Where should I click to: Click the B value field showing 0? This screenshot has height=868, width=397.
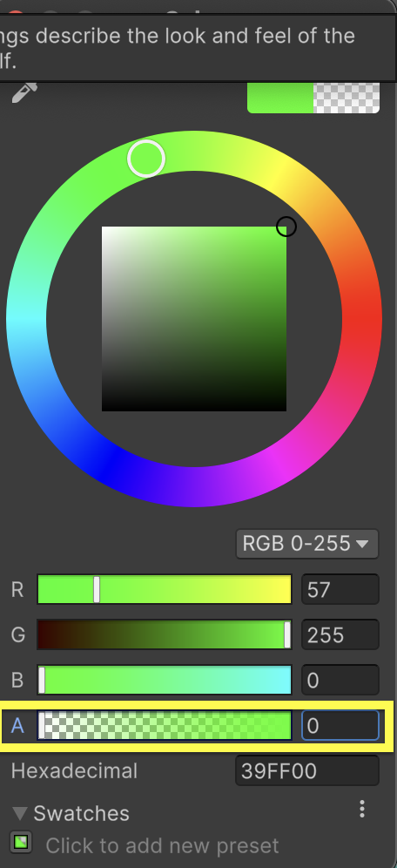pos(340,680)
